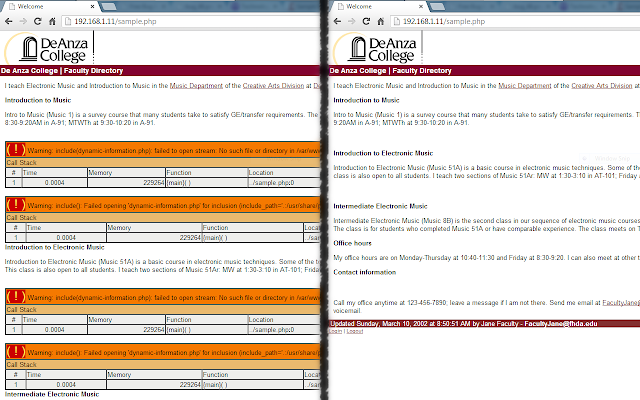Close the Welcome tab in left window
The width and height of the screenshot is (640, 400).
(93, 7)
